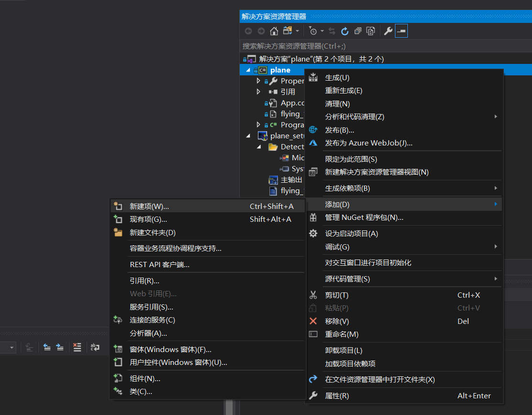Open 调试(G) Debug submenu
532x415 pixels.
click(x=404, y=247)
